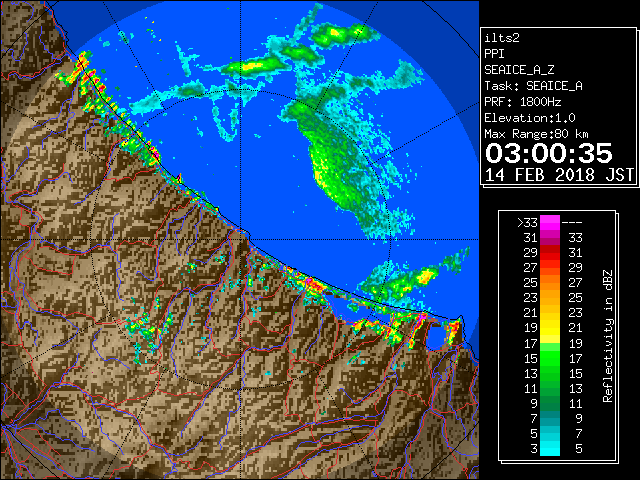640x480 pixels.
Task: Click the 'Reflectivity in dBZ' axis label
Action: 608,336
